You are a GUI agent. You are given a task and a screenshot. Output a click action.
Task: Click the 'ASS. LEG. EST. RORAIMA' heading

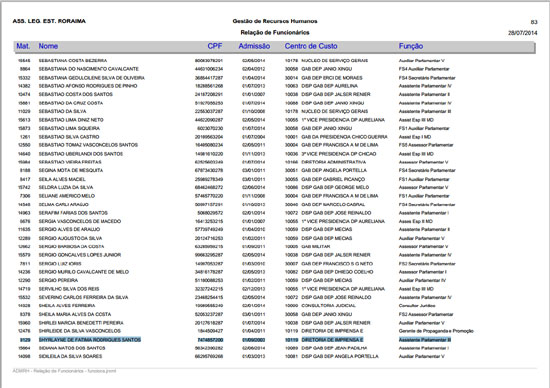click(49, 21)
